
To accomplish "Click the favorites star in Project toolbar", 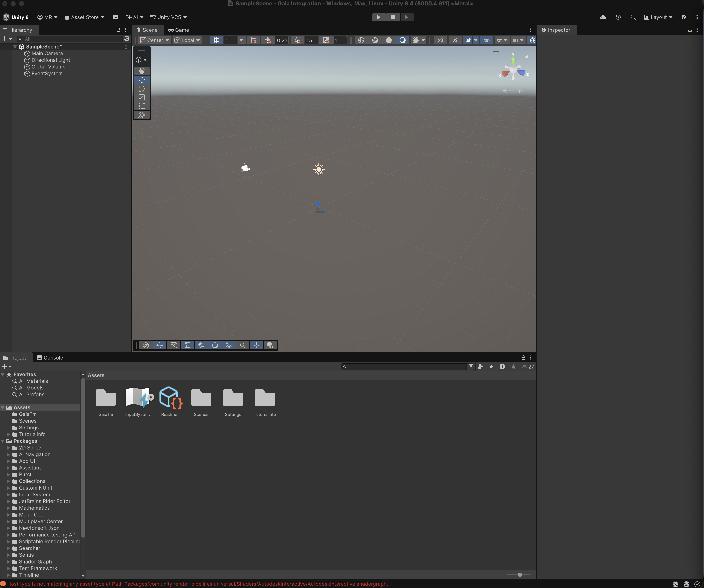I will coord(513,367).
